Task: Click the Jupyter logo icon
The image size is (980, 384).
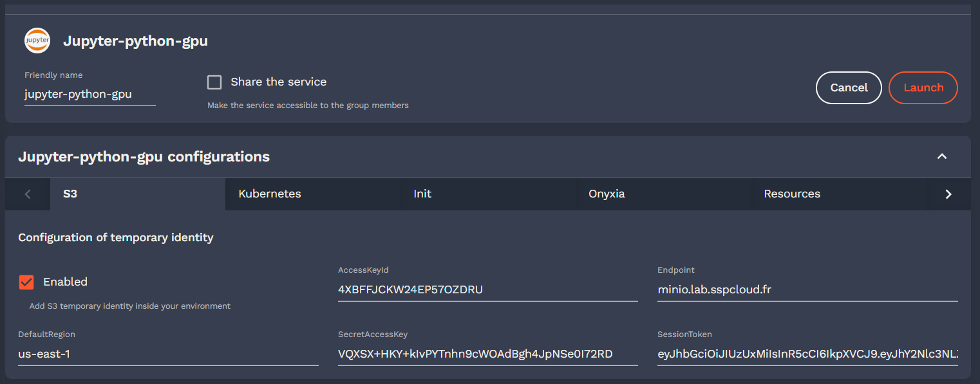Action: 37,41
